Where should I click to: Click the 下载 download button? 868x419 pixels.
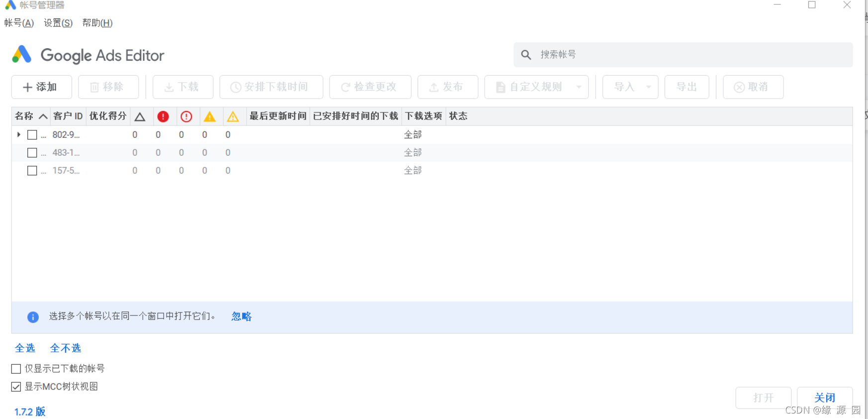(x=183, y=87)
